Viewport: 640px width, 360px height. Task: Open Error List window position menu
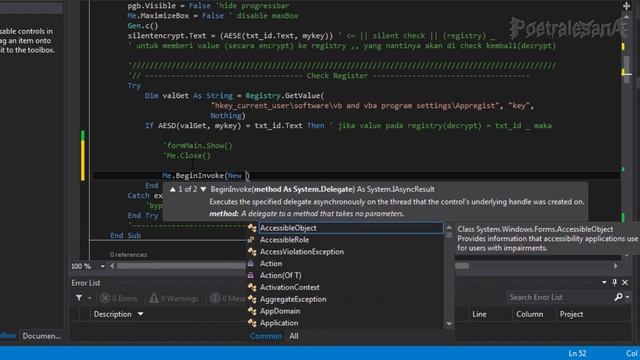click(x=604, y=282)
